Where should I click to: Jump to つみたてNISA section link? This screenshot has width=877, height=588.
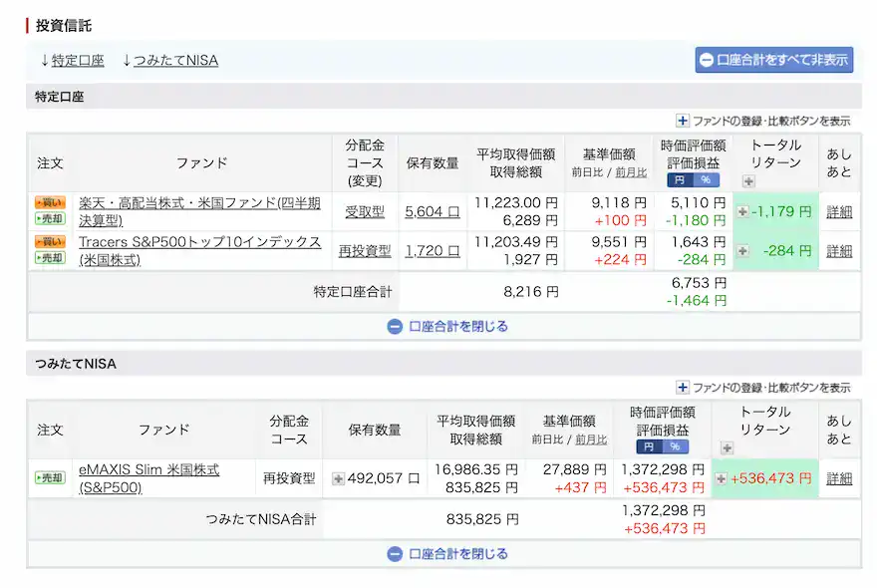(x=175, y=61)
